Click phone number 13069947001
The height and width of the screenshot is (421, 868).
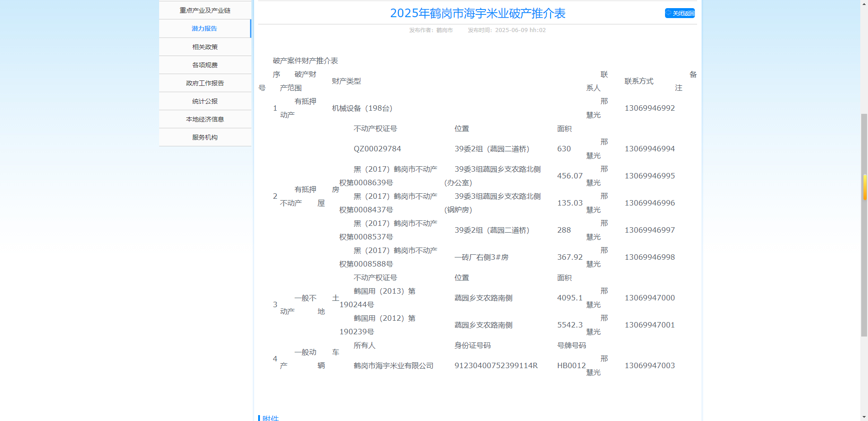coord(650,325)
